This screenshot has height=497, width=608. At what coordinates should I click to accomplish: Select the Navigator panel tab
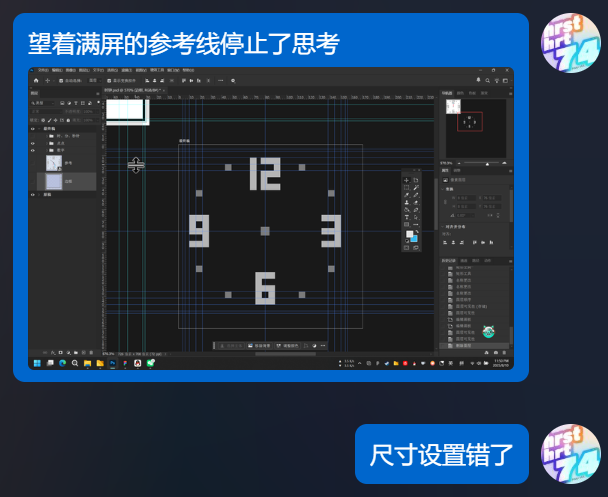point(446,92)
